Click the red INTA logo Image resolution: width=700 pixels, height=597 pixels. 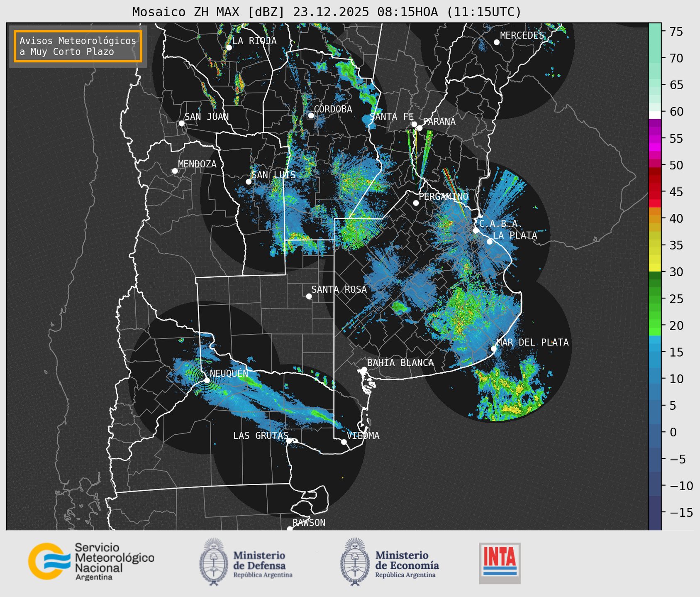click(500, 563)
